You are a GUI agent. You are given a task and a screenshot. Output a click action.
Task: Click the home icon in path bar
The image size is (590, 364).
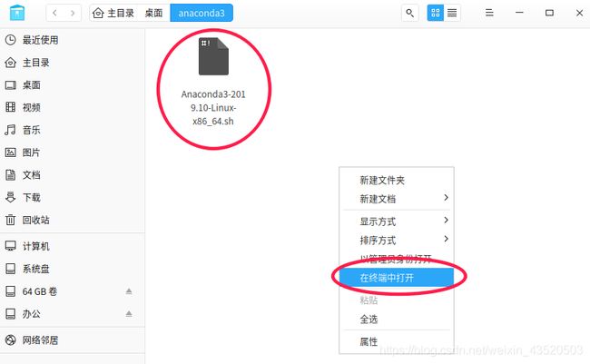point(98,13)
